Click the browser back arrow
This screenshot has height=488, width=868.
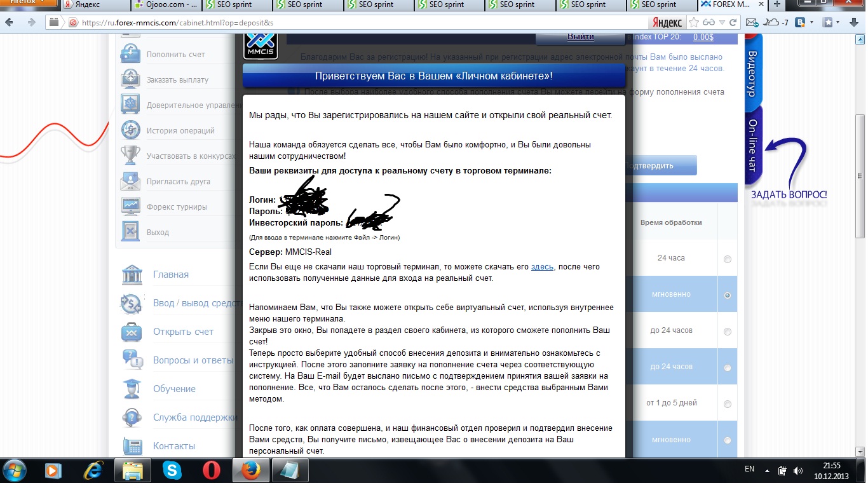pyautogui.click(x=10, y=22)
